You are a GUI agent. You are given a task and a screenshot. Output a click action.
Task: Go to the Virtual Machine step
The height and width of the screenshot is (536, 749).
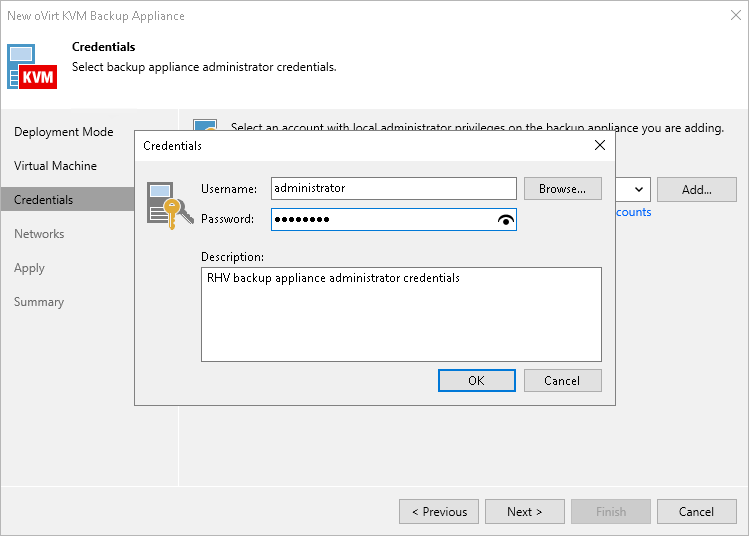click(56, 166)
